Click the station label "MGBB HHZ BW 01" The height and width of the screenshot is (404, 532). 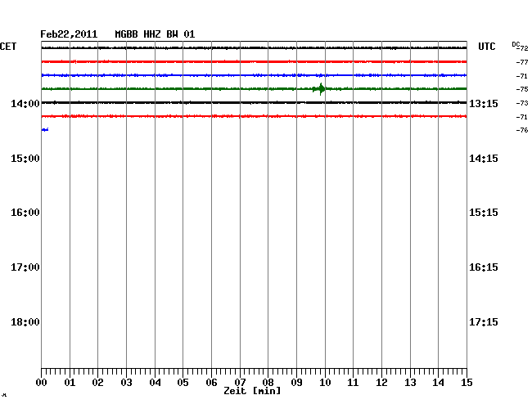click(x=155, y=34)
